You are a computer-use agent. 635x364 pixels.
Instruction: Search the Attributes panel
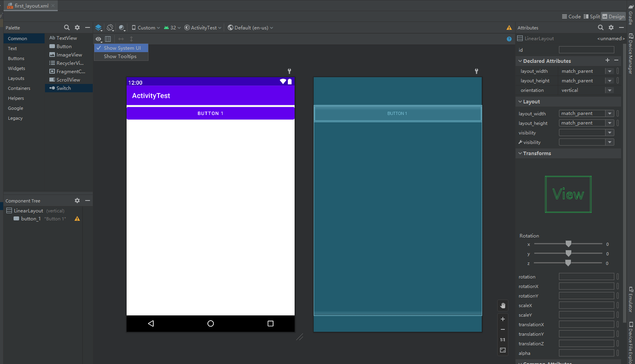[601, 27]
